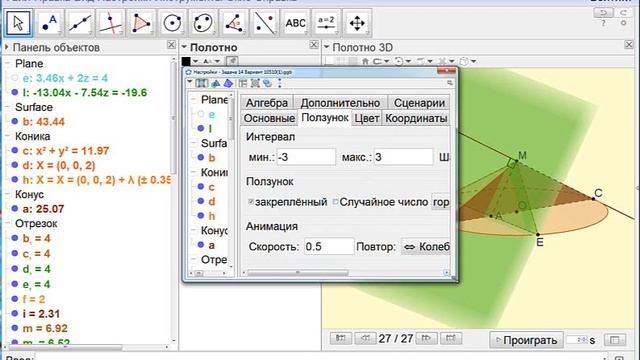Toggle visibility of cone a: 25.07

[15, 209]
